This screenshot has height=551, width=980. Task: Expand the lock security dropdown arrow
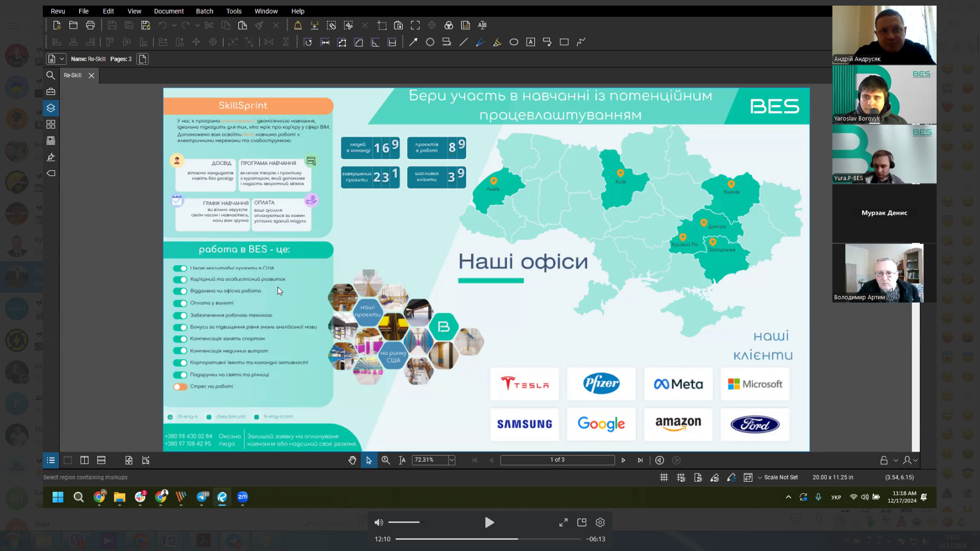click(896, 460)
